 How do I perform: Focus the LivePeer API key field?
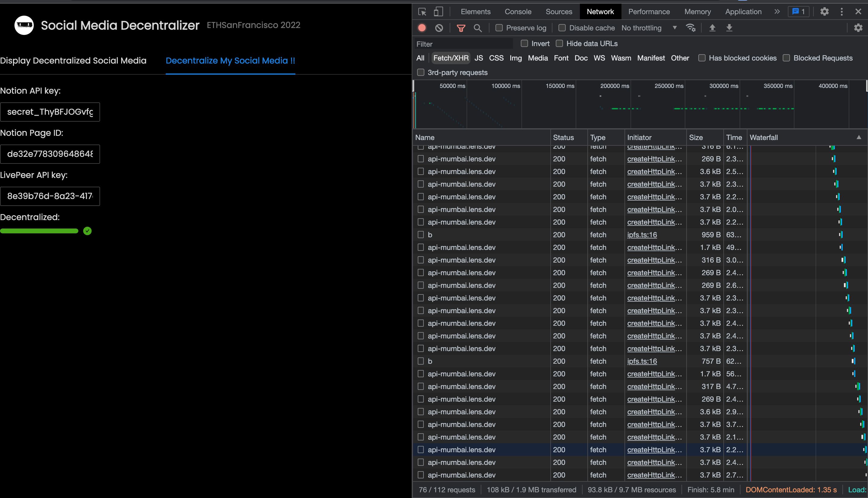50,196
